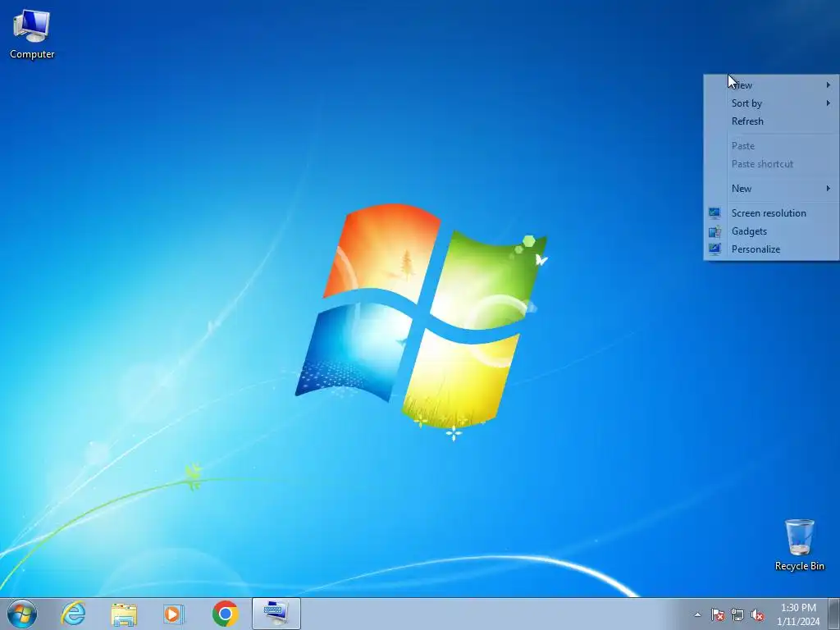Choose Refresh in the context menu
The image size is (840, 630).
click(x=771, y=121)
